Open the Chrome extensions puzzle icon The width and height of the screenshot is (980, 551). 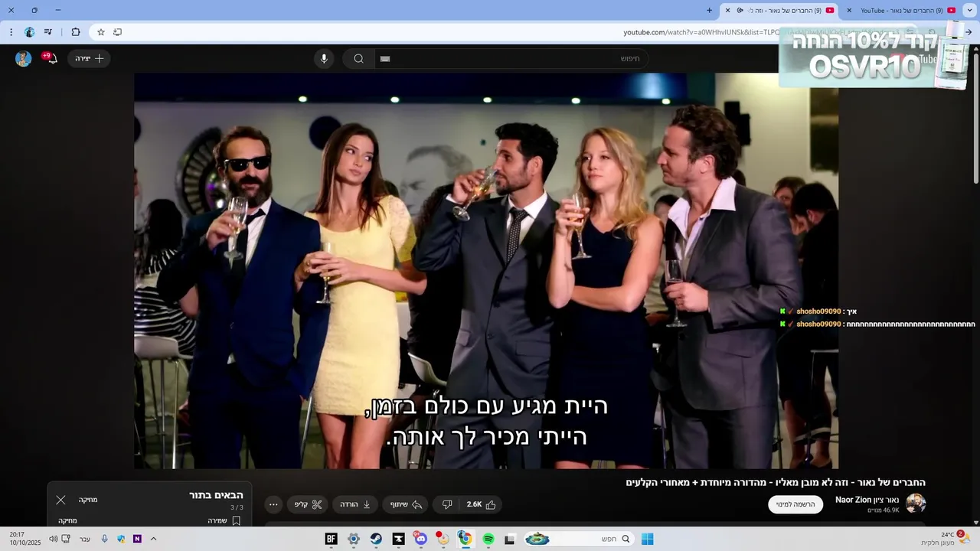pos(75,32)
